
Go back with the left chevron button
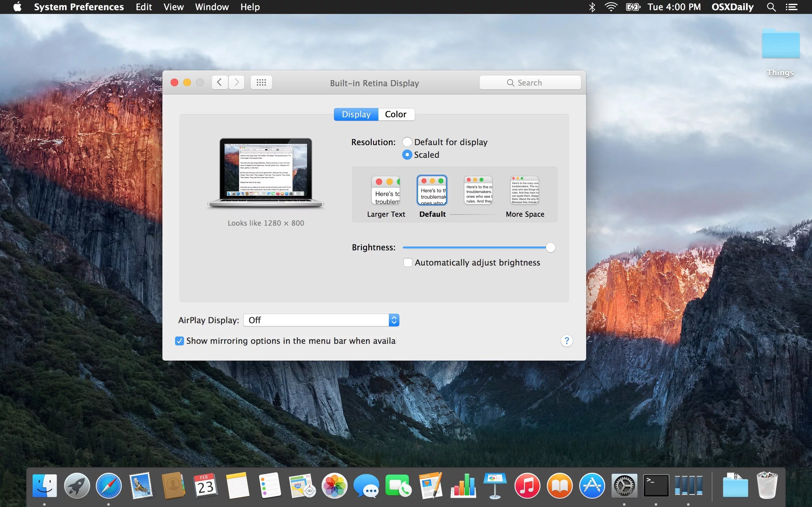click(x=220, y=82)
